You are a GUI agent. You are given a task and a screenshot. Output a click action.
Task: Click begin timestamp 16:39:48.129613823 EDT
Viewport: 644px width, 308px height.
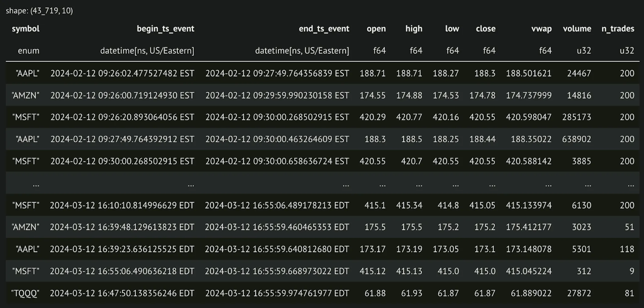122,227
